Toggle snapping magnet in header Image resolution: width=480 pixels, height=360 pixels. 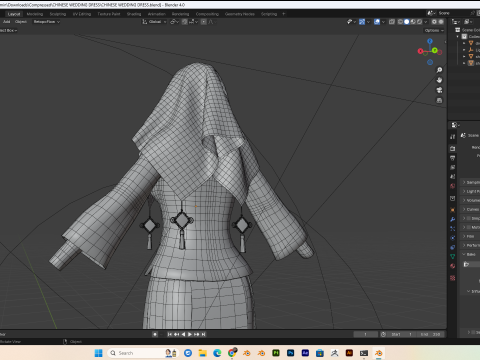(x=185, y=22)
